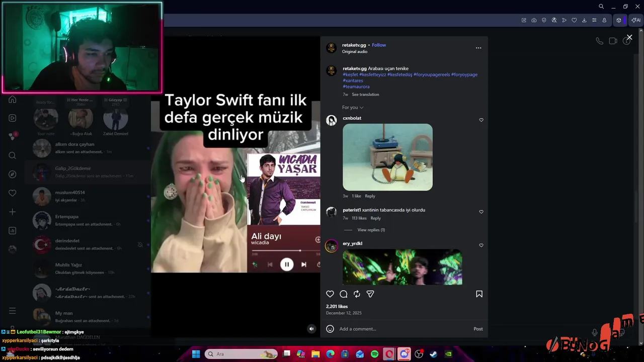
Task: Open Explore compass icon in sidebar
Action: [13, 174]
